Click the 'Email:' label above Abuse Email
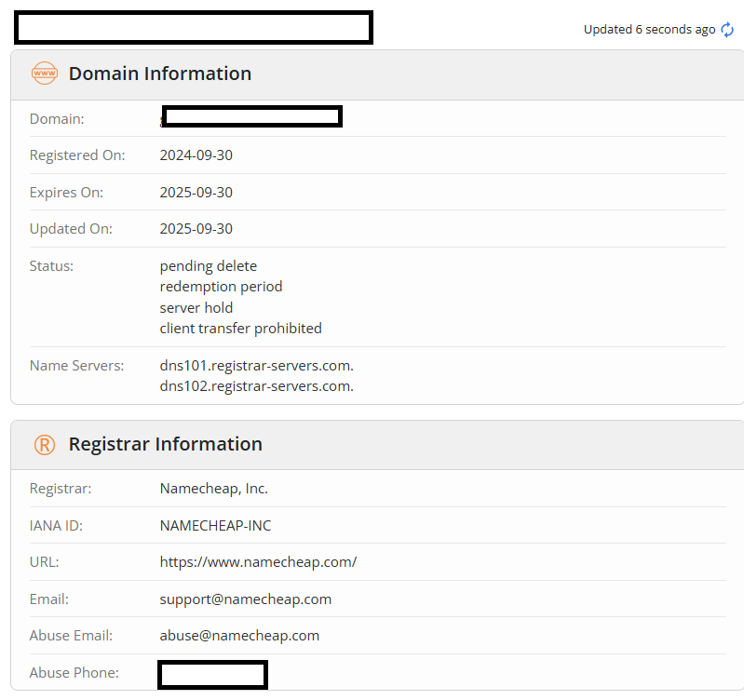Viewport: 744px width, 700px height. [48, 599]
